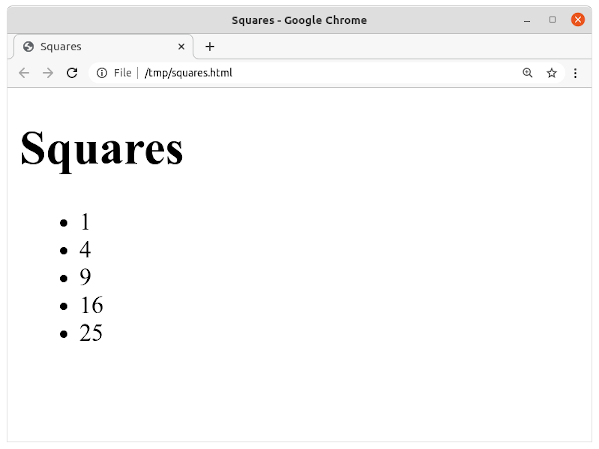Close the Chrome window

[578, 19]
